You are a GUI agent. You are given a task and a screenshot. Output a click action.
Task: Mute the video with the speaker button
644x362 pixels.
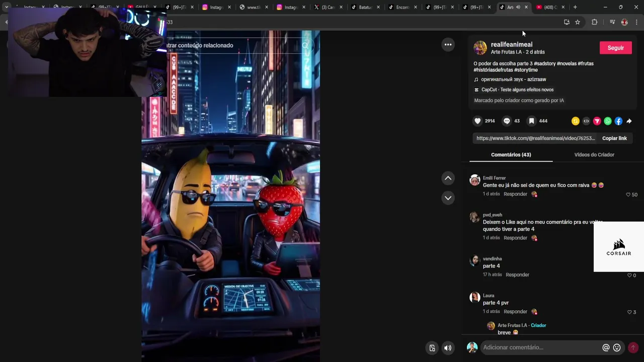click(x=448, y=348)
